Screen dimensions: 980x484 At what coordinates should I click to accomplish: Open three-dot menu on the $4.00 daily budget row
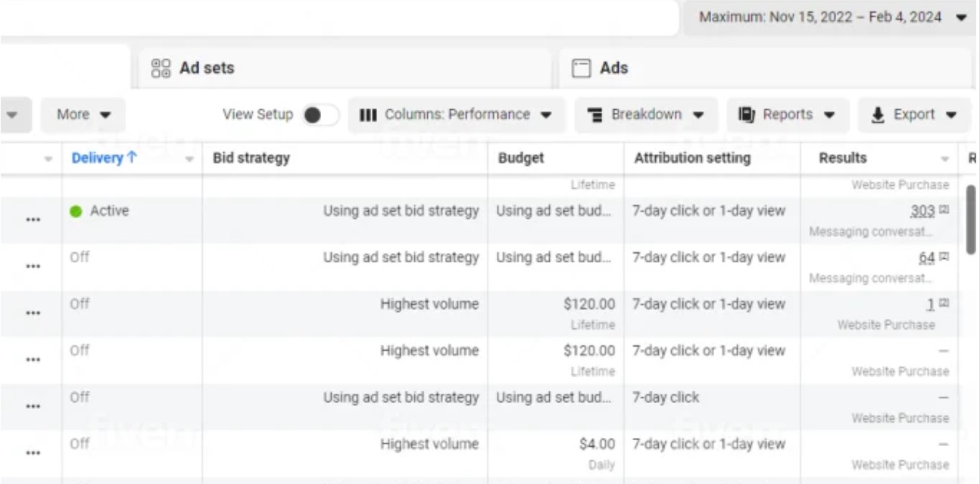point(32,453)
